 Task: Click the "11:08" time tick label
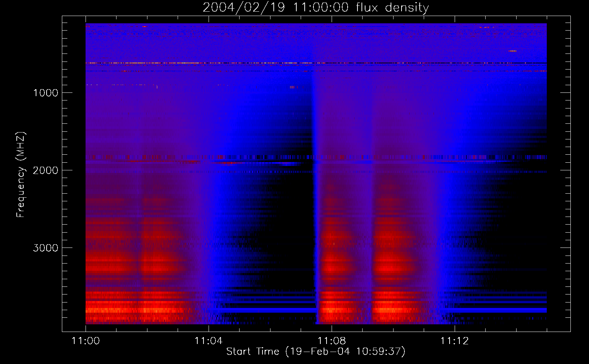tap(332, 341)
